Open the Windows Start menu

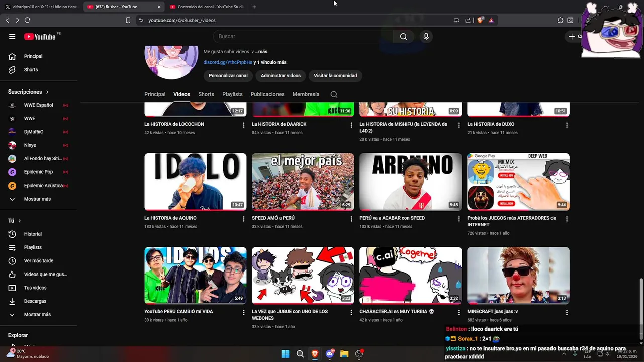pyautogui.click(x=285, y=354)
